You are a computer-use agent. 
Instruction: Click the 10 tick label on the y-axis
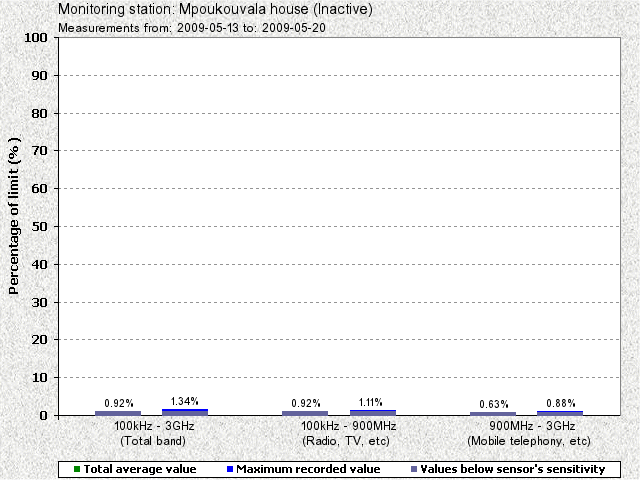pos(40,378)
